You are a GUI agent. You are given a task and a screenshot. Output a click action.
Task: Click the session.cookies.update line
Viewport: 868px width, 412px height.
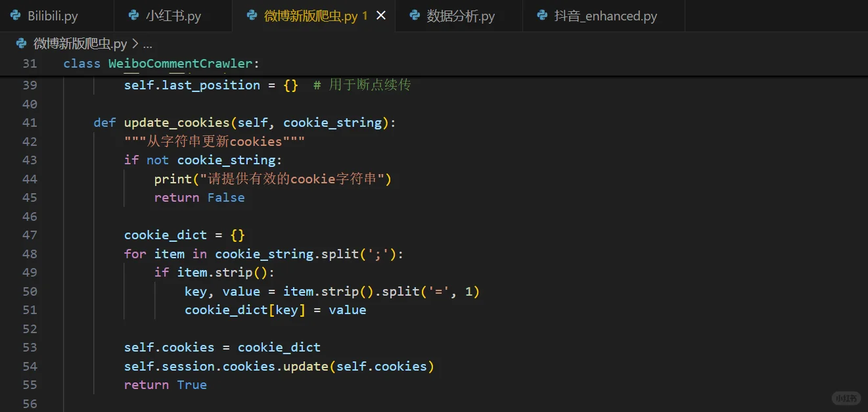(x=279, y=366)
